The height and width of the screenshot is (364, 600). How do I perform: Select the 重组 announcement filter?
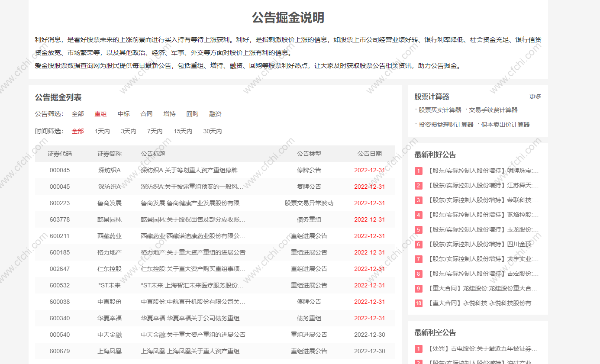(100, 114)
